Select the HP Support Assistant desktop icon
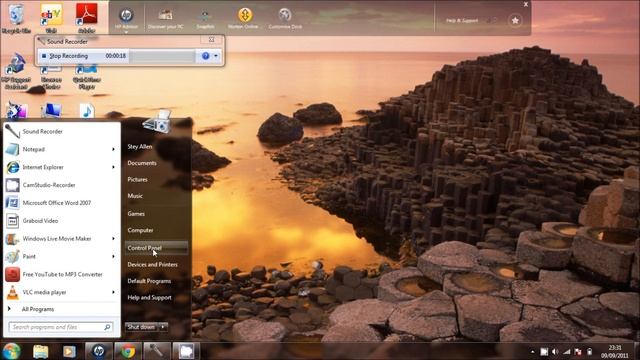640x360 pixels. coord(16,71)
